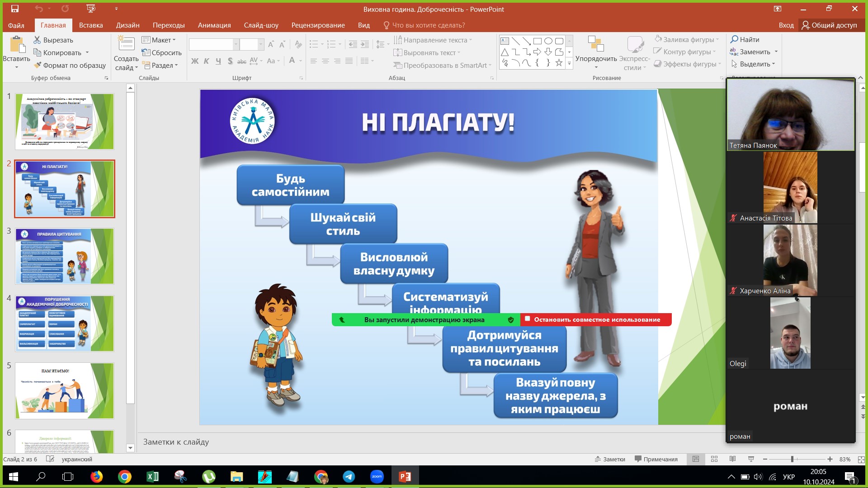The height and width of the screenshot is (488, 868).
Task: Select slide 5 ПАМ'ЯТАЄМО thumbnail
Action: pos(65,390)
